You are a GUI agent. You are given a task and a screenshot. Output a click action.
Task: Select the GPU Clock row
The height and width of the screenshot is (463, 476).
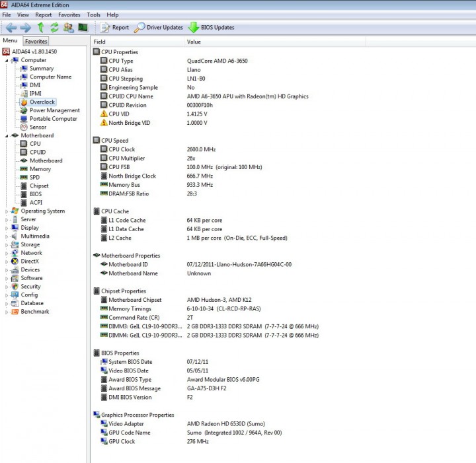[x=155, y=441]
